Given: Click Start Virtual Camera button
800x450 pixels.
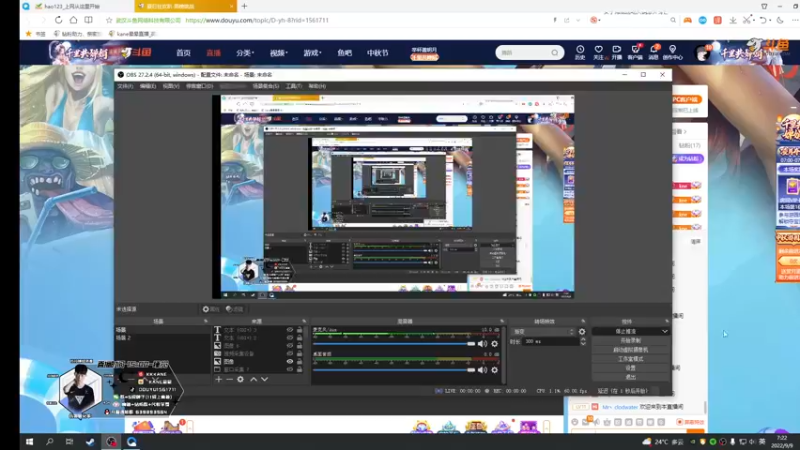Looking at the screenshot, I should pyautogui.click(x=631, y=350).
